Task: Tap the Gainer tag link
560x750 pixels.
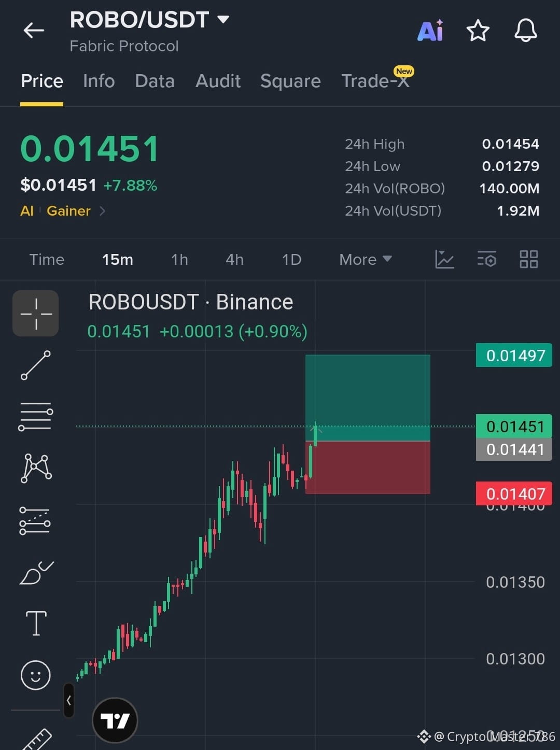Action: (68, 211)
